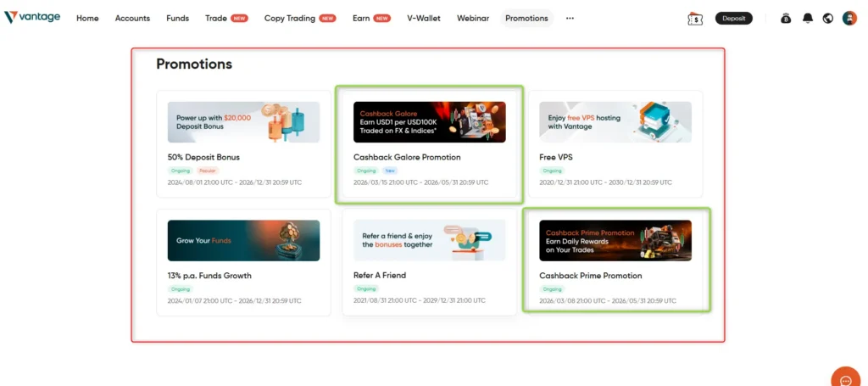Open the coupon voucher icon in the header
Screen dimensions: 868x386
coord(695,19)
